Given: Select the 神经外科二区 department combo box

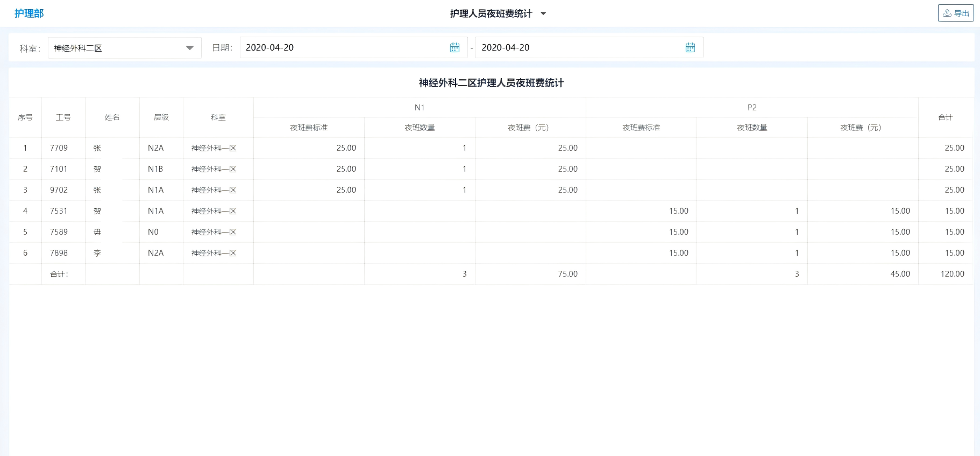Looking at the screenshot, I should 118,48.
